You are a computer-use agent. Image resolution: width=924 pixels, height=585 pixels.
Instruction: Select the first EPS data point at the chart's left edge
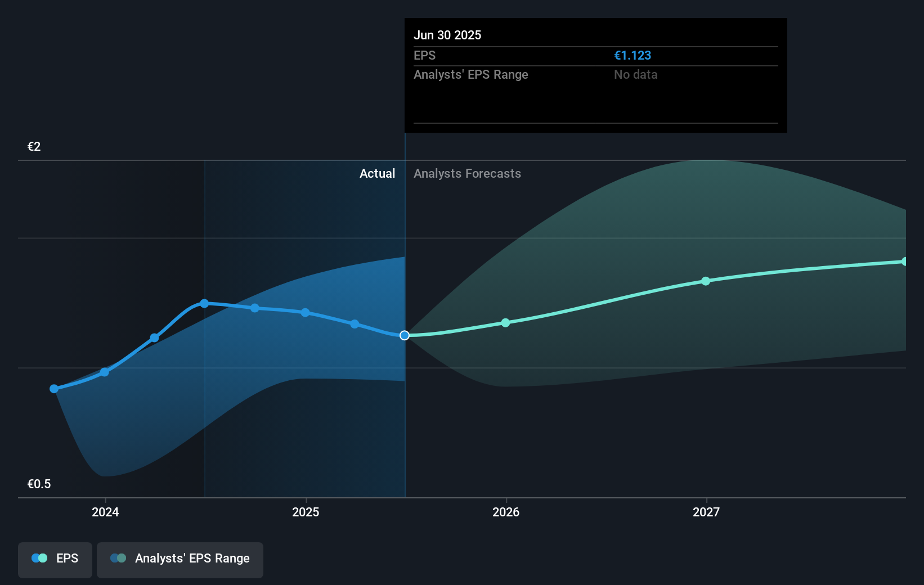[54, 389]
